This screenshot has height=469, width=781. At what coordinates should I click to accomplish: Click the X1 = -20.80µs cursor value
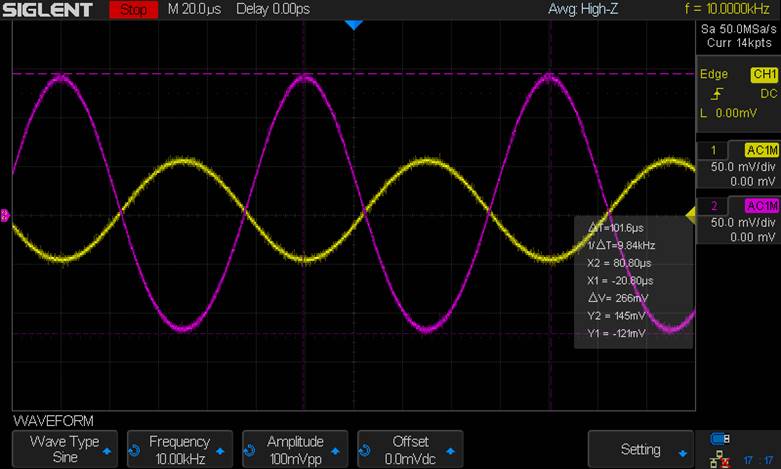620,281
